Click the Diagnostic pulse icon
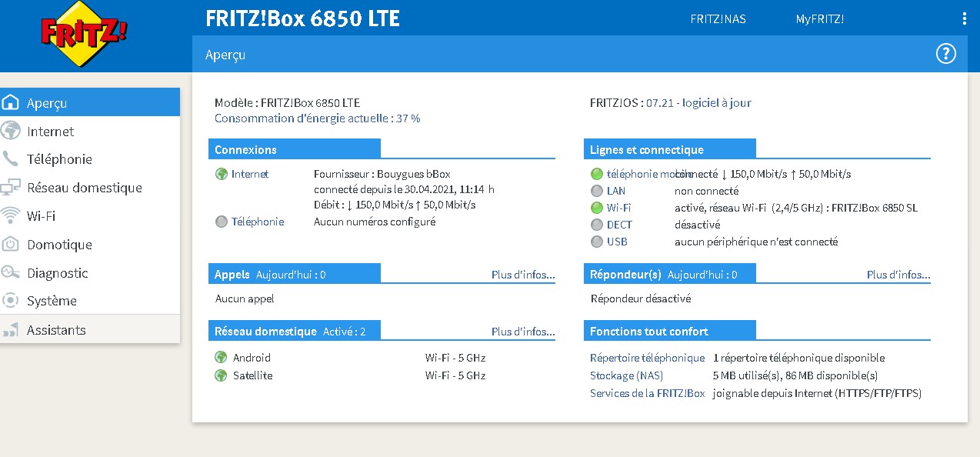The height and width of the screenshot is (457, 980). coord(11,272)
